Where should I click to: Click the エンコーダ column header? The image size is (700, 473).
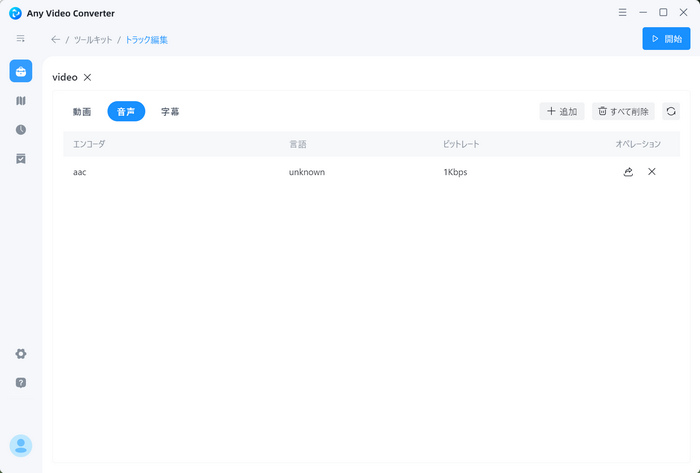point(89,144)
